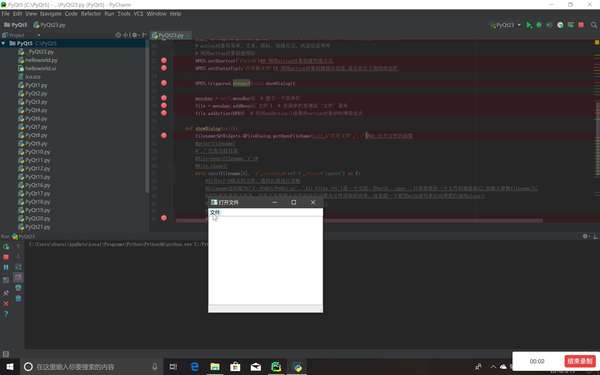Toggle breakpoint on the menubar = line
Image resolution: width=600 pixels, height=375 pixels.
tap(164, 98)
